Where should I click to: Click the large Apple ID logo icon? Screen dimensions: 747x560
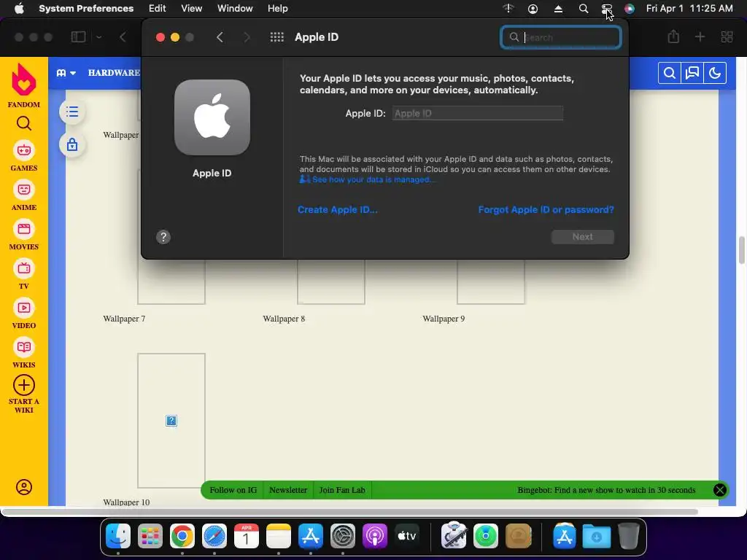point(212,117)
